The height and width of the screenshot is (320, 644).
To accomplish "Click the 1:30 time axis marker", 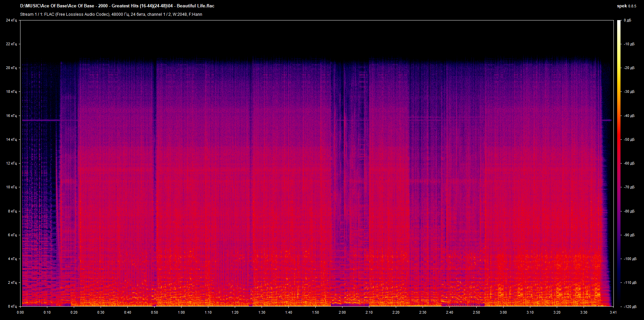I will pyautogui.click(x=262, y=312).
